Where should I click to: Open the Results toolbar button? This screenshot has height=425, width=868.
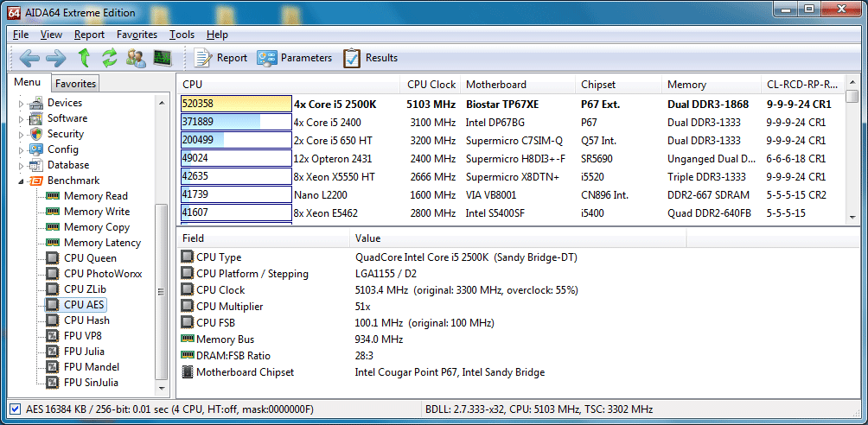(371, 58)
